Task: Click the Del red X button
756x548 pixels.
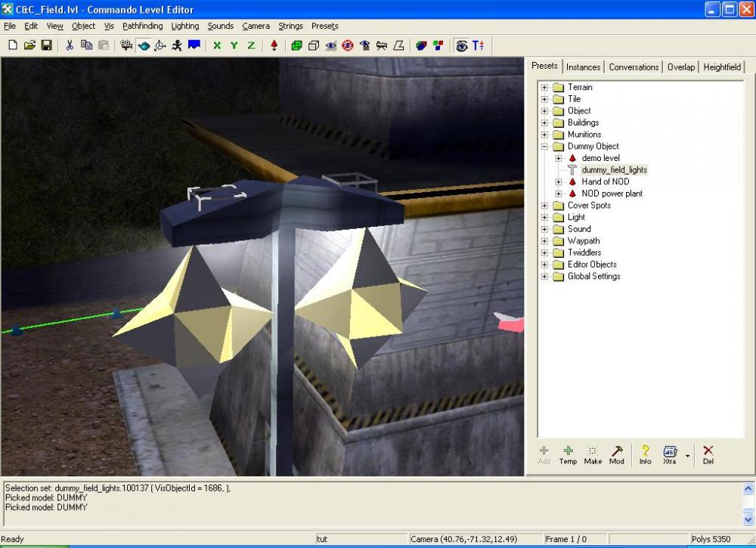Action: 708,454
